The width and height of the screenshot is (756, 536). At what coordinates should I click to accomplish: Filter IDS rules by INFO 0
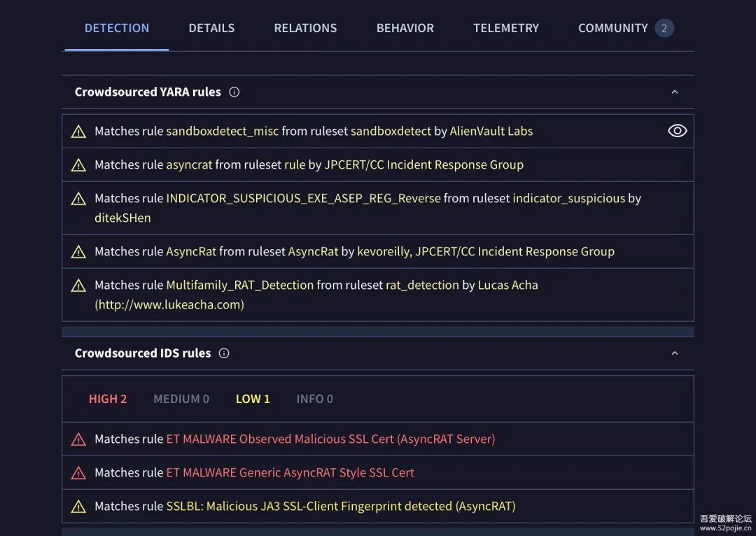click(x=314, y=399)
